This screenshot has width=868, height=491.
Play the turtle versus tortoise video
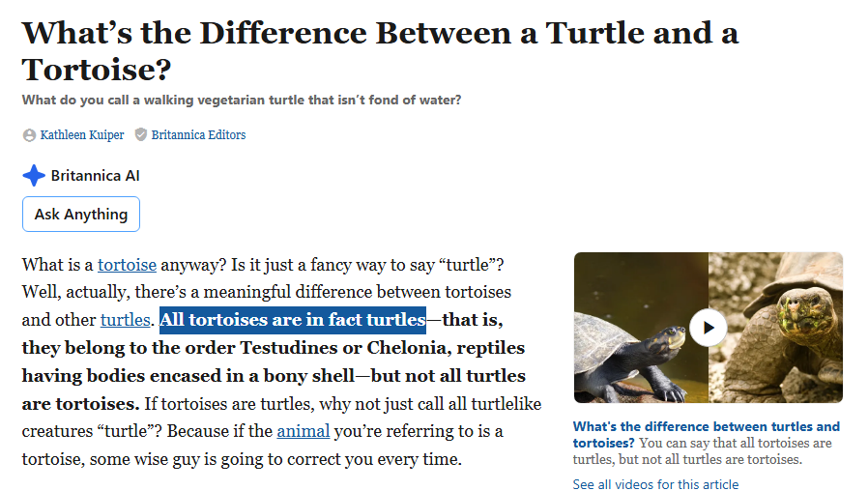click(708, 328)
